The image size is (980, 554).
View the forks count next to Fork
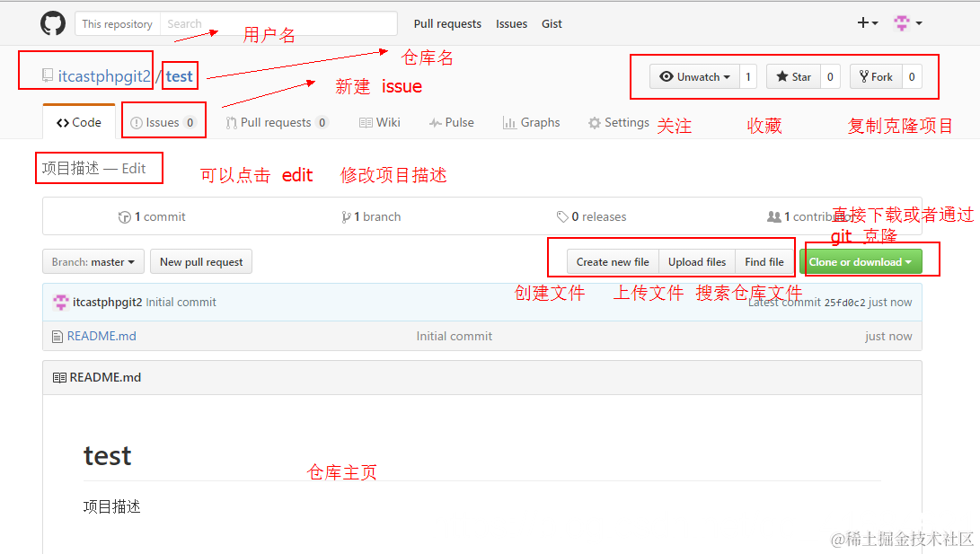[912, 77]
